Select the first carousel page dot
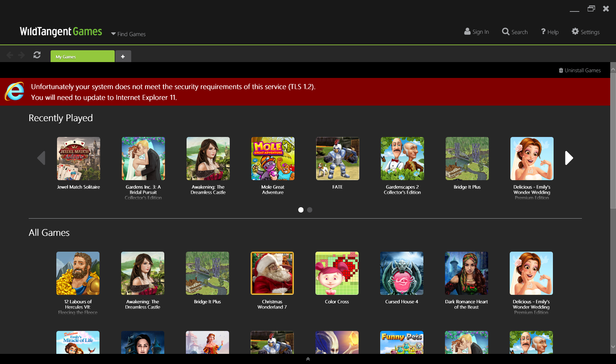The image size is (616, 364). tap(301, 210)
